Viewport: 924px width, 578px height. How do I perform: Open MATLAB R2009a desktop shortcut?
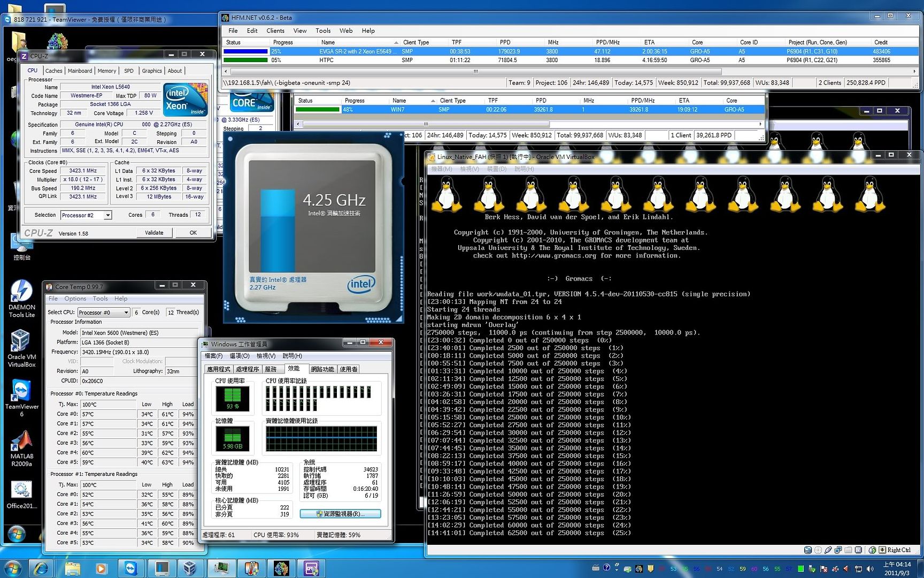point(21,448)
